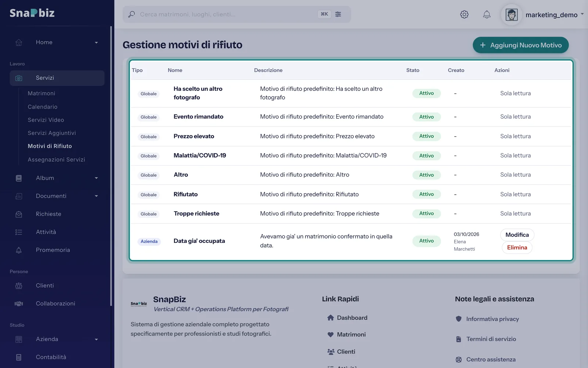Open the Termini di servizio link
Viewport: 588px width, 368px height.
point(486,339)
